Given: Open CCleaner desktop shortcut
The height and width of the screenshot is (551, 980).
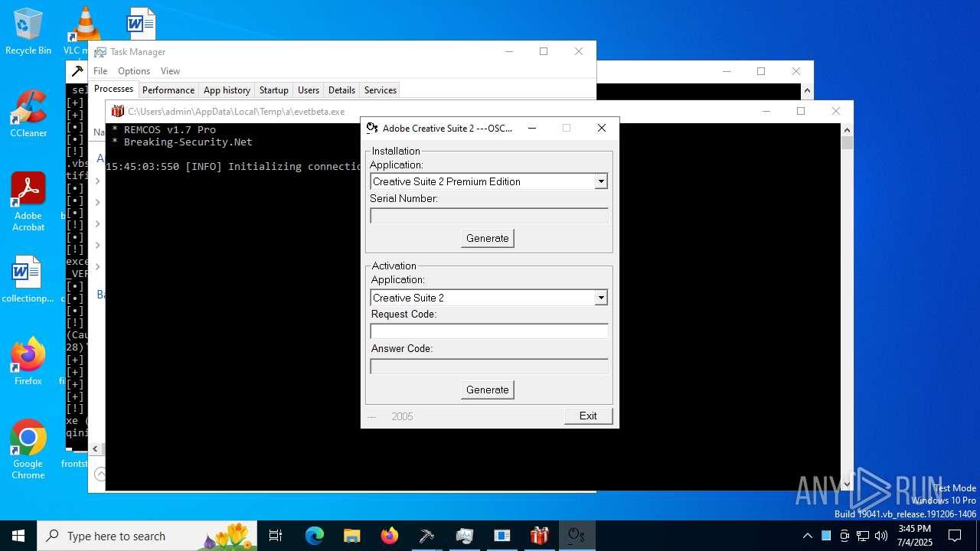Looking at the screenshot, I should click(28, 114).
